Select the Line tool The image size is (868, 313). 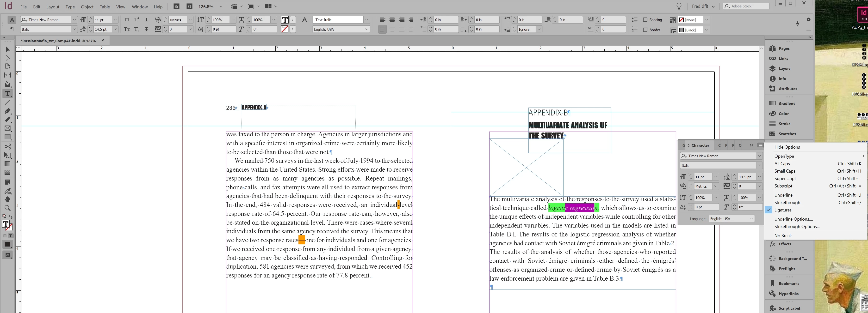click(x=7, y=102)
